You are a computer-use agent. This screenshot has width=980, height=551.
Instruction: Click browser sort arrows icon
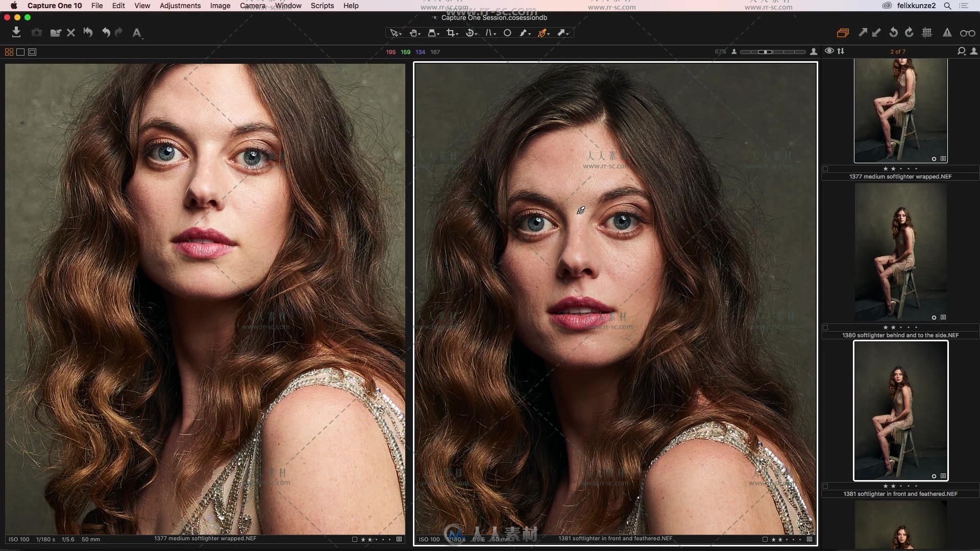tap(841, 51)
